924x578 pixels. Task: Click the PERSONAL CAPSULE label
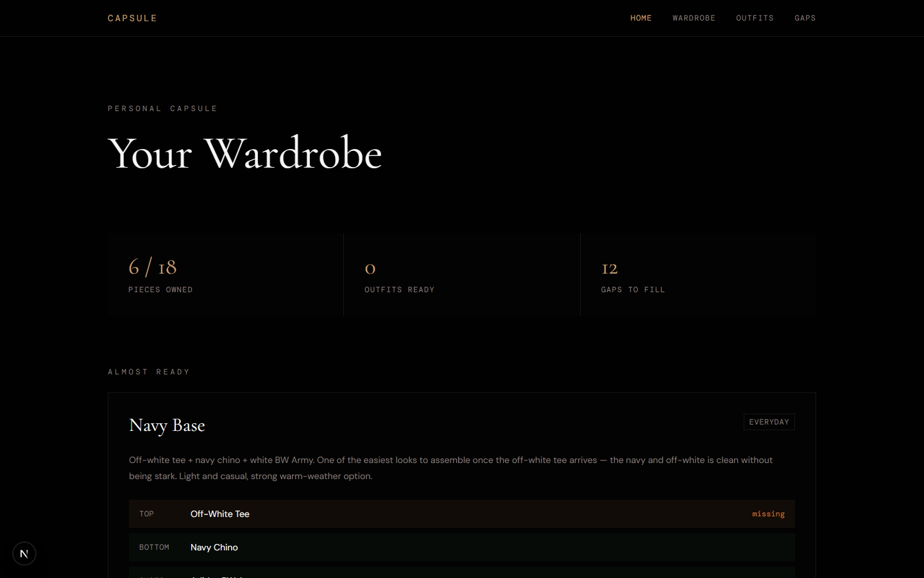pyautogui.click(x=162, y=109)
